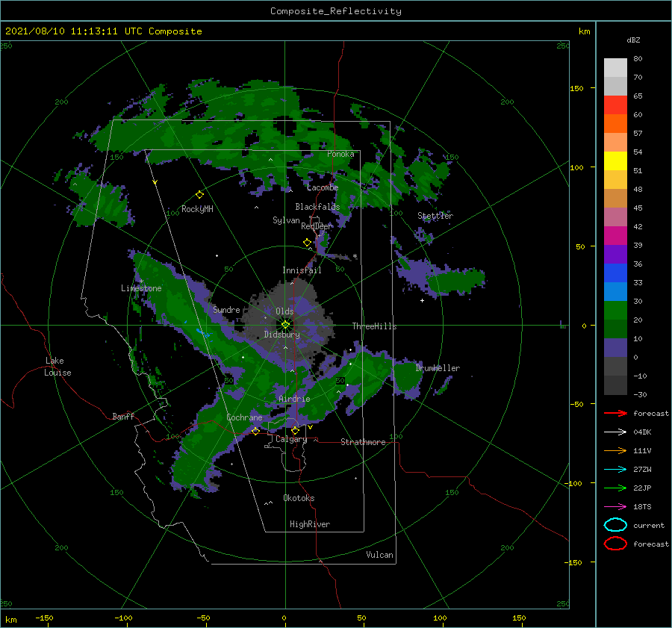Click the magenta 39-42 dBZ color swatch

pos(615,235)
